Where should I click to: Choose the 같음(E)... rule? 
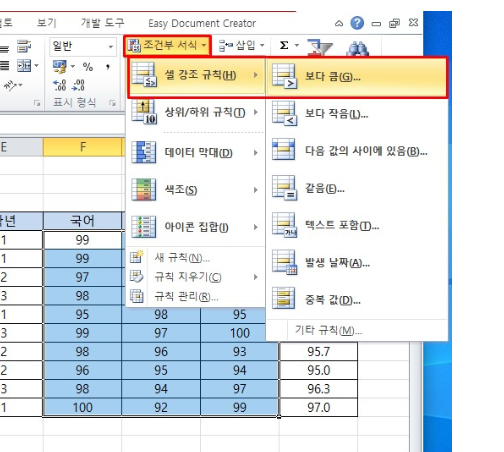click(x=357, y=189)
